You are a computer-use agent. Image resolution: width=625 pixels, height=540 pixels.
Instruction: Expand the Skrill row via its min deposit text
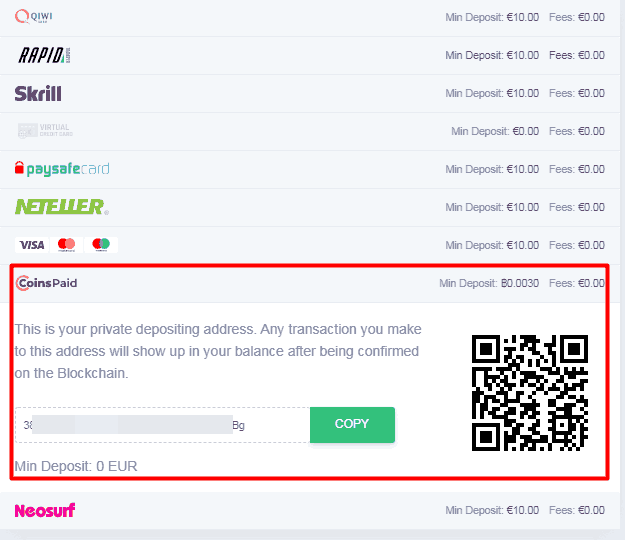[492, 93]
